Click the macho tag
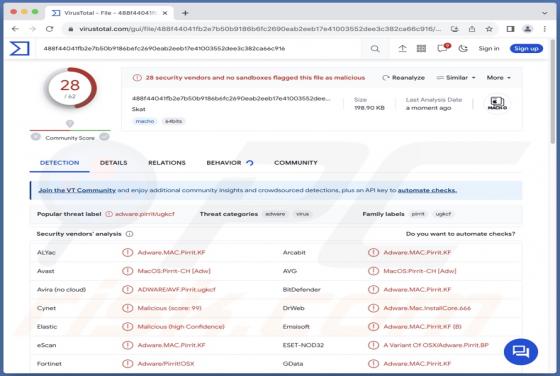The image size is (560, 376). pos(145,121)
